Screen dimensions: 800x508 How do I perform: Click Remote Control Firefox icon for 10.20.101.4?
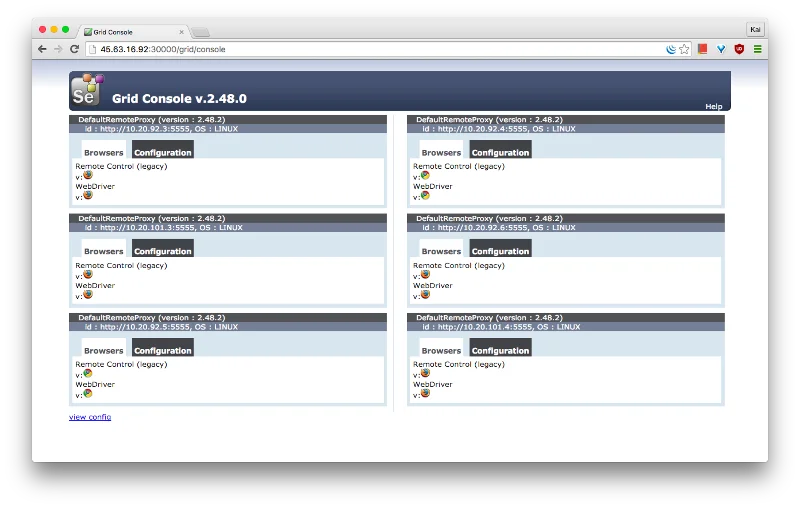click(x=425, y=373)
